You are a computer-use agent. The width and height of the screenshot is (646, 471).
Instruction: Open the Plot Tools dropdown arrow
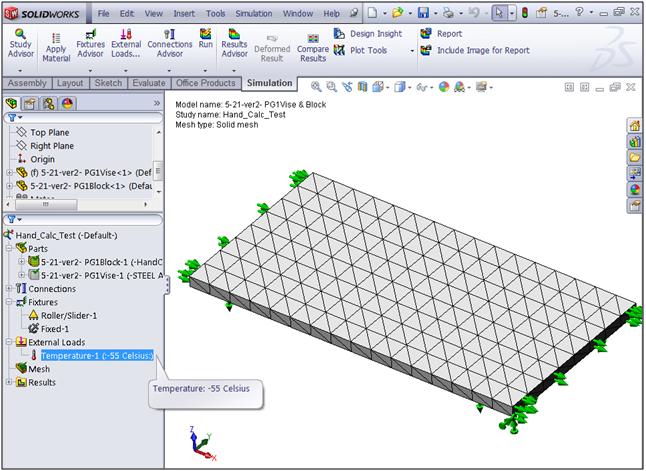pos(412,51)
